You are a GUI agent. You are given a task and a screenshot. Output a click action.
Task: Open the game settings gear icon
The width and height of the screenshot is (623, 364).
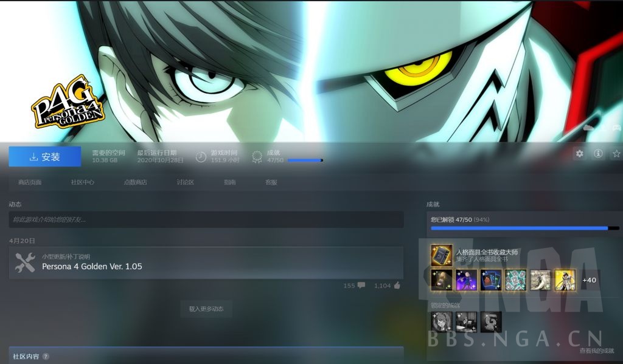(579, 154)
